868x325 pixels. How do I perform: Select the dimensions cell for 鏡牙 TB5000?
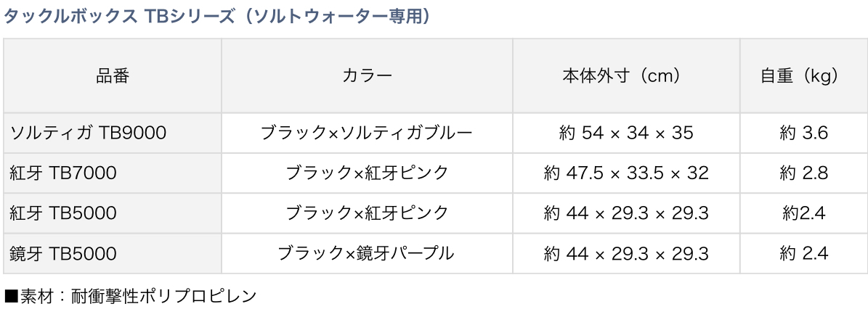tap(626, 253)
